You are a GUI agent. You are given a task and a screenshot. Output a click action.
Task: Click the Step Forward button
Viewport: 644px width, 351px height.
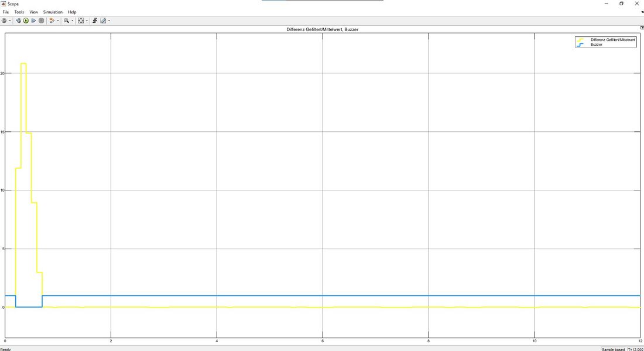point(33,21)
